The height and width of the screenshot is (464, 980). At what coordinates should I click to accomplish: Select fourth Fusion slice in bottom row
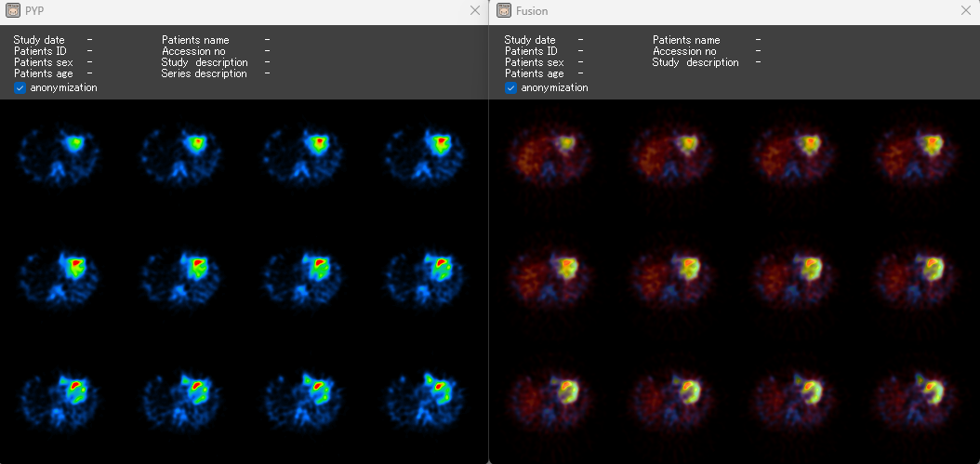pos(914,400)
